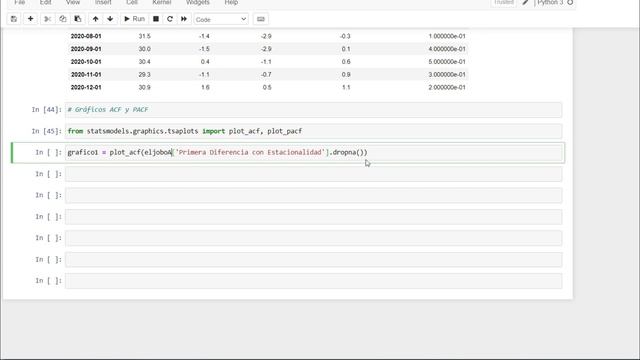Click the 2020-12-01 row index
Viewport: 640px width, 360px height.
tap(86, 87)
